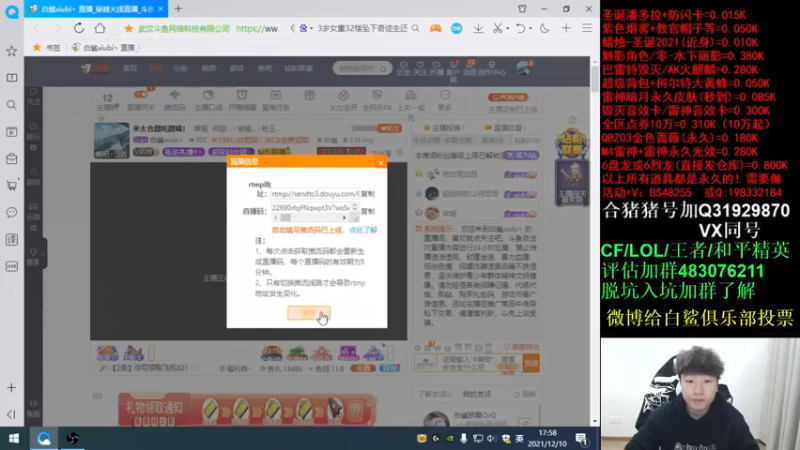Image resolution: width=800 pixels, height=450 pixels.
Task: Click the browser search box news text
Action: (362, 29)
